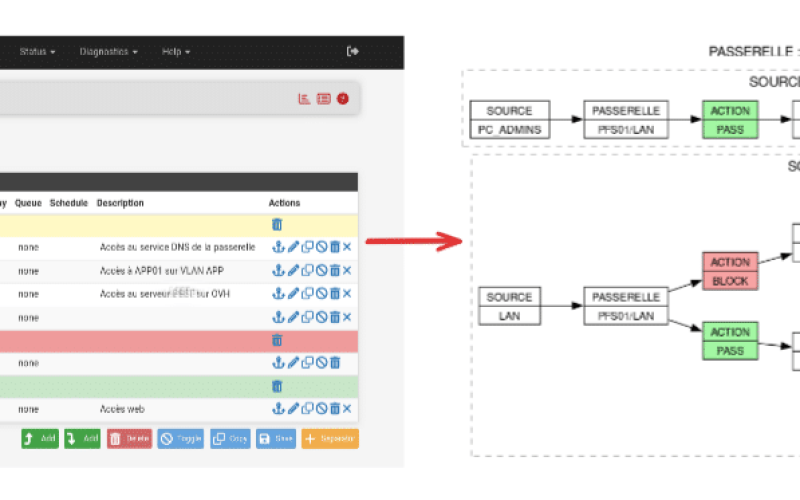The image size is (800, 500).
Task: Disable the DNS service rule with ban icon
Action: tap(321, 247)
